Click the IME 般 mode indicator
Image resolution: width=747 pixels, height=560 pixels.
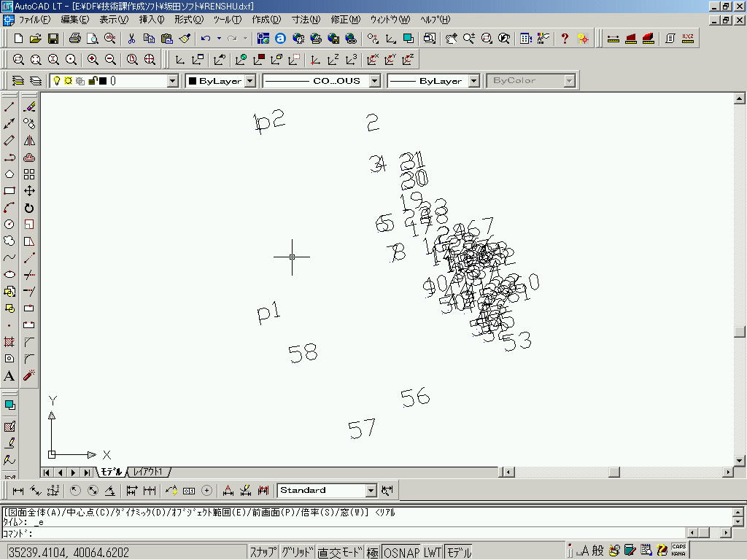(x=598, y=551)
